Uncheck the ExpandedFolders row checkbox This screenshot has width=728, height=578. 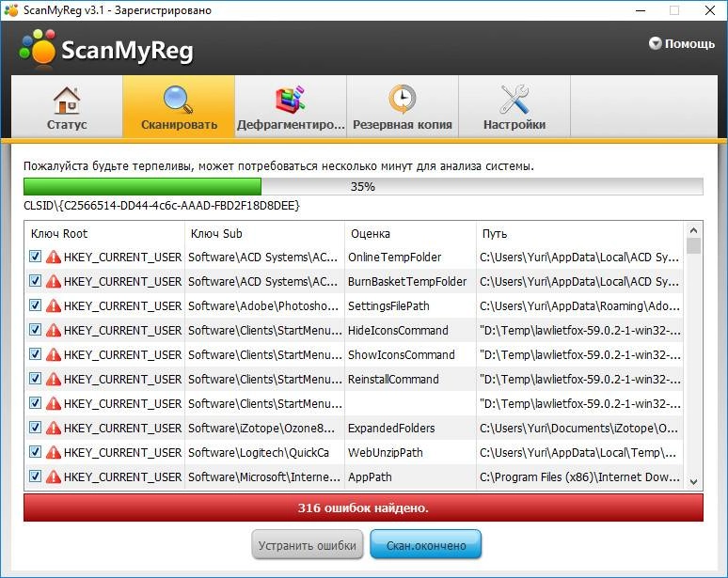point(36,428)
